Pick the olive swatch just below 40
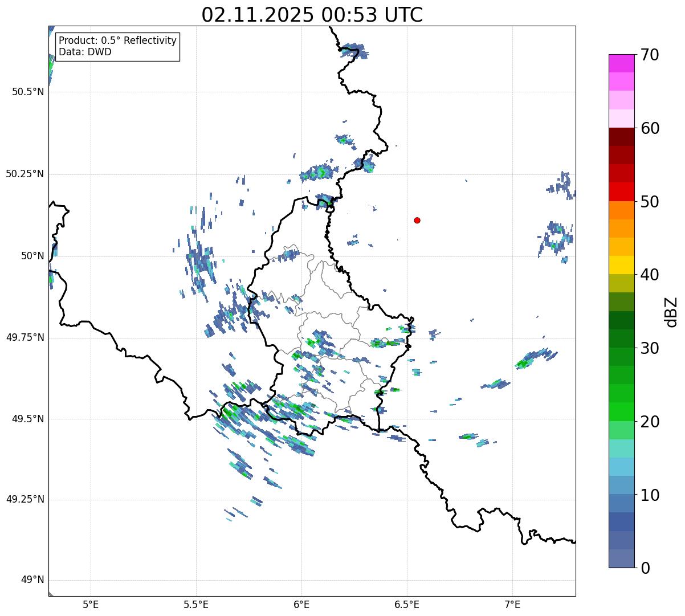Image resolution: width=685 pixels, height=616 pixels. click(x=622, y=283)
